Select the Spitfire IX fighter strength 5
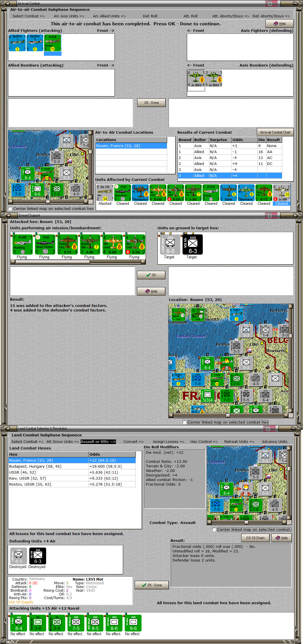The width and height of the screenshot is (303, 644). [x=35, y=43]
